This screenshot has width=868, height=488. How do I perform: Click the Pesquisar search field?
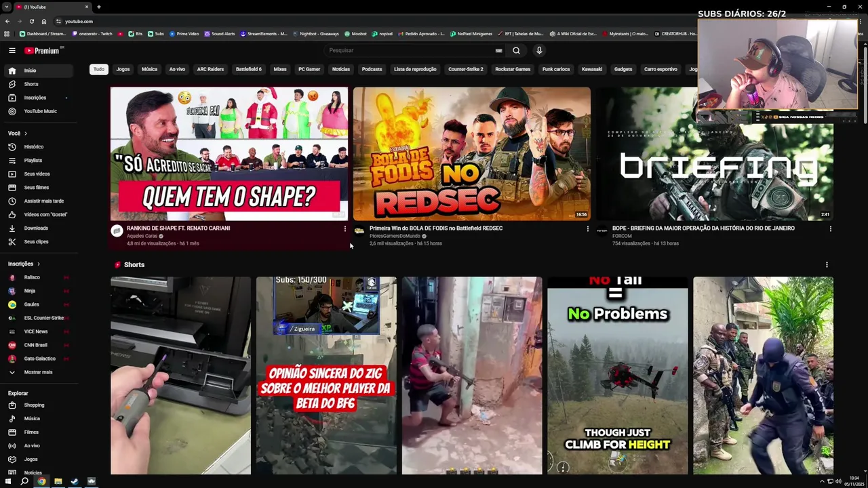coord(410,50)
